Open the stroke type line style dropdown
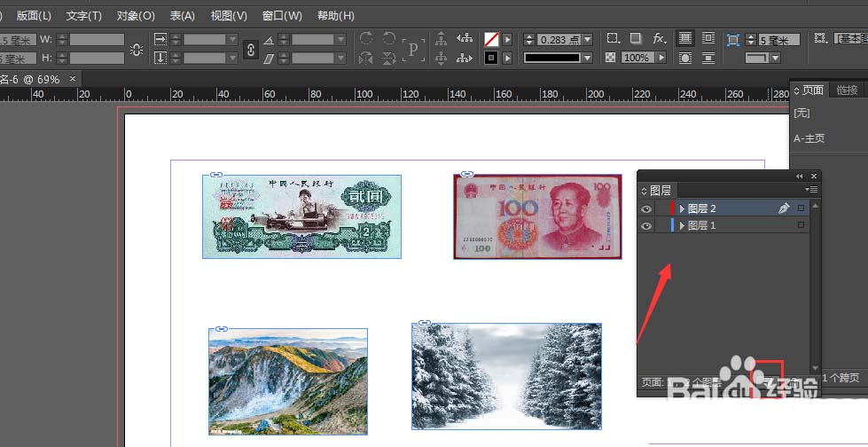Viewport: 868px width, 447px height. click(588, 58)
